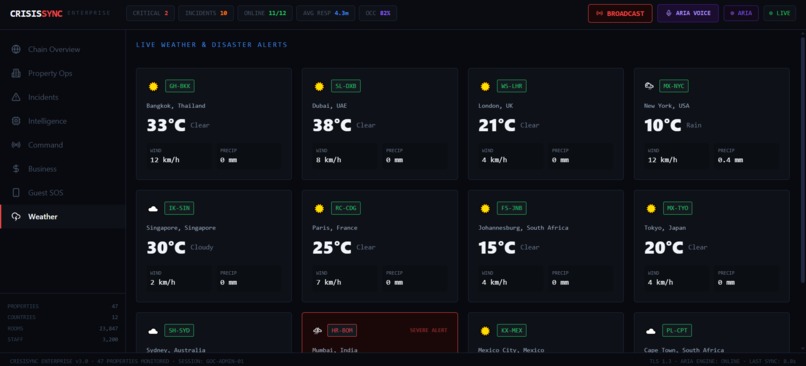The image size is (806, 366).
Task: Click Singapore's 2 km/h wind value
Action: pyautogui.click(x=162, y=282)
